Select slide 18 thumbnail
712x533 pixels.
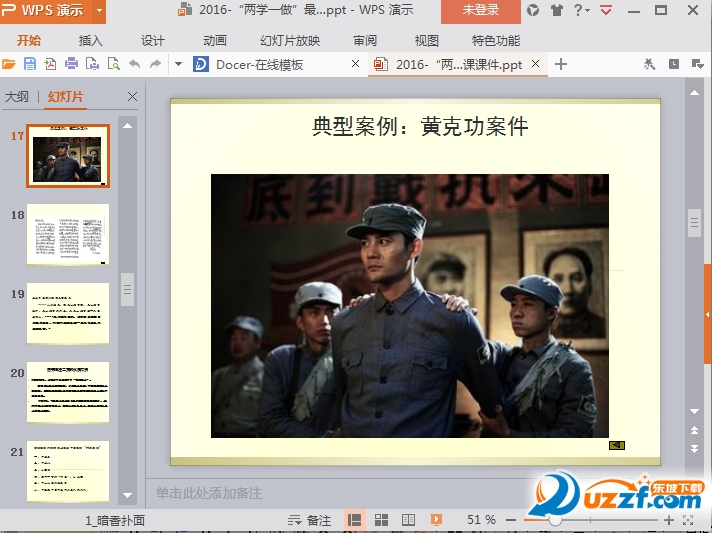coord(68,234)
